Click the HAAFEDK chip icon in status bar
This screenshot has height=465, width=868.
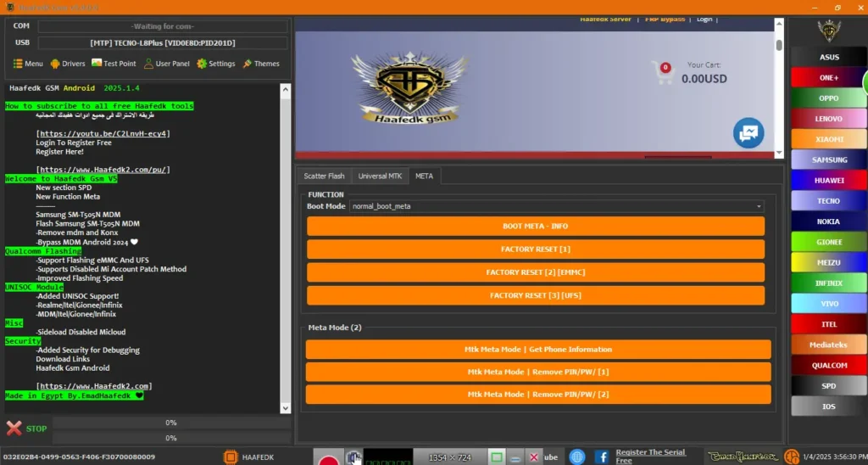click(x=231, y=457)
